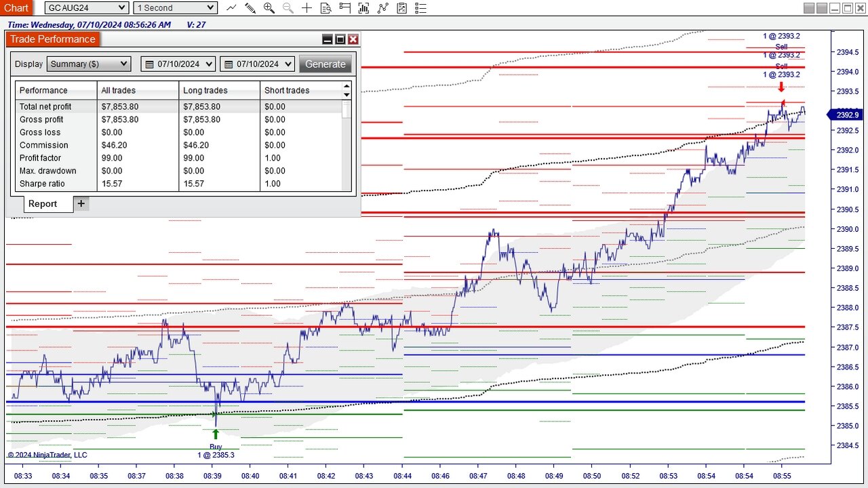
Task: Open the data box document-search icon
Action: click(x=326, y=8)
